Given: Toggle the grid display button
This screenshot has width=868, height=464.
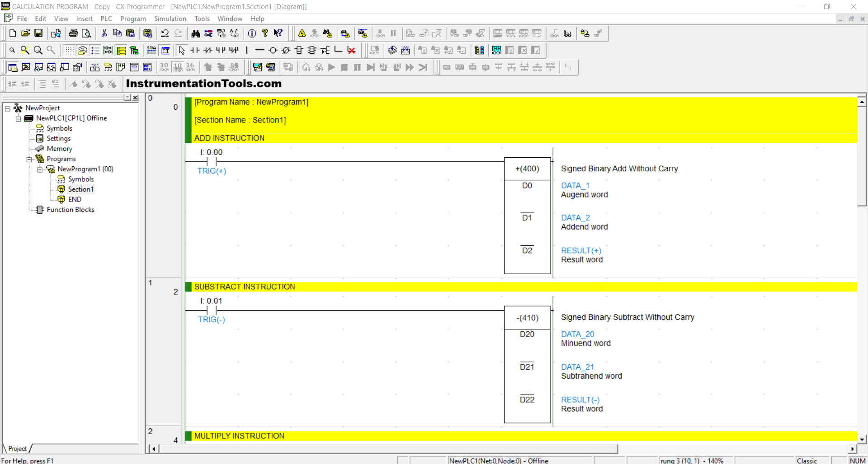Looking at the screenshot, I should tap(69, 50).
